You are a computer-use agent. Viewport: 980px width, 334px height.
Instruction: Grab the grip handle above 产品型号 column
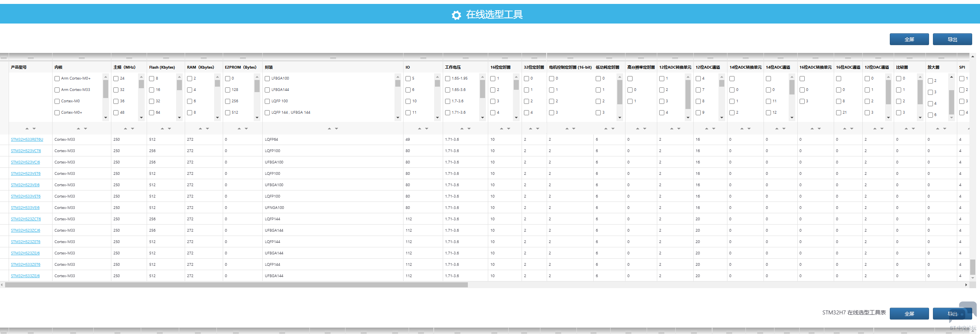click(31, 58)
